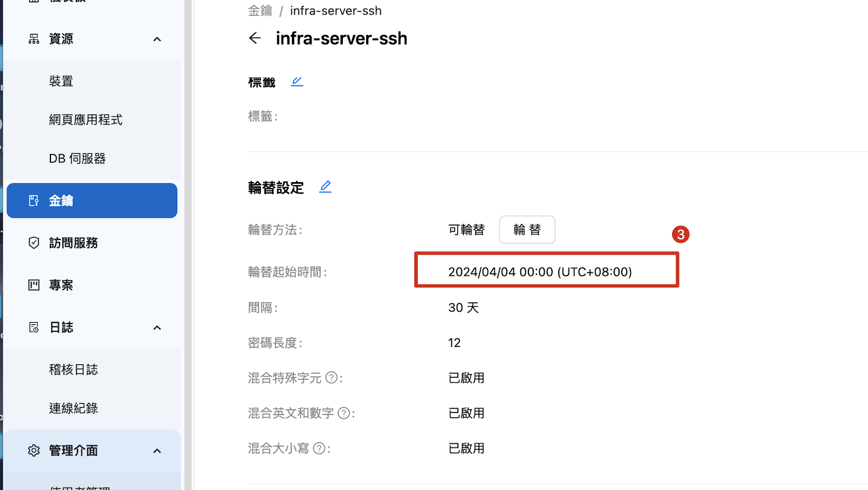The width and height of the screenshot is (868, 490).
Task: Click help icon beside 混合英文和數字
Action: 343,413
